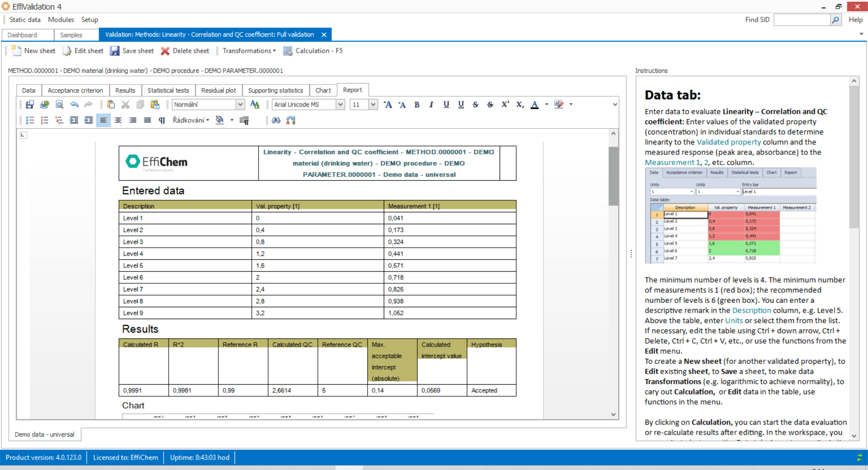The width and height of the screenshot is (868, 470).
Task: Select the bulleted list icon
Action: pyautogui.click(x=30, y=120)
